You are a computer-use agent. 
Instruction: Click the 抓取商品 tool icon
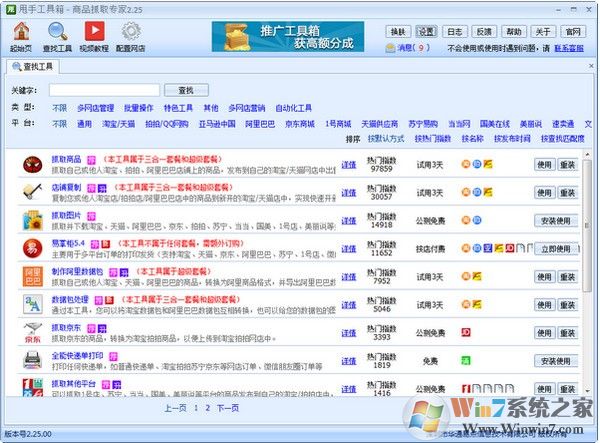coord(31,164)
